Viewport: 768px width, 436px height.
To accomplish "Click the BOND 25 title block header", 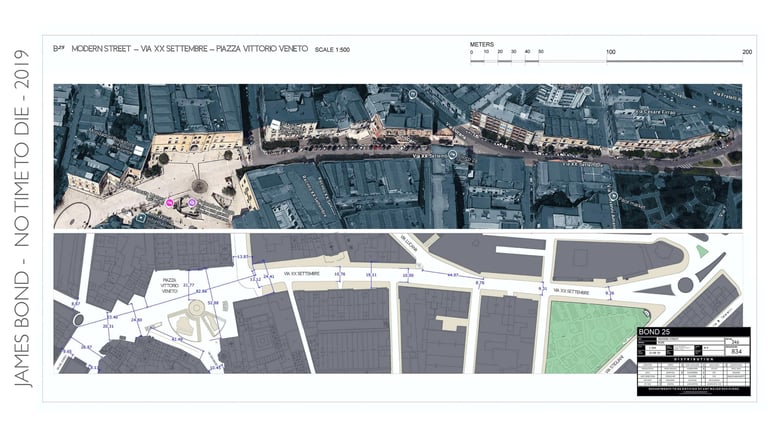I will point(694,332).
